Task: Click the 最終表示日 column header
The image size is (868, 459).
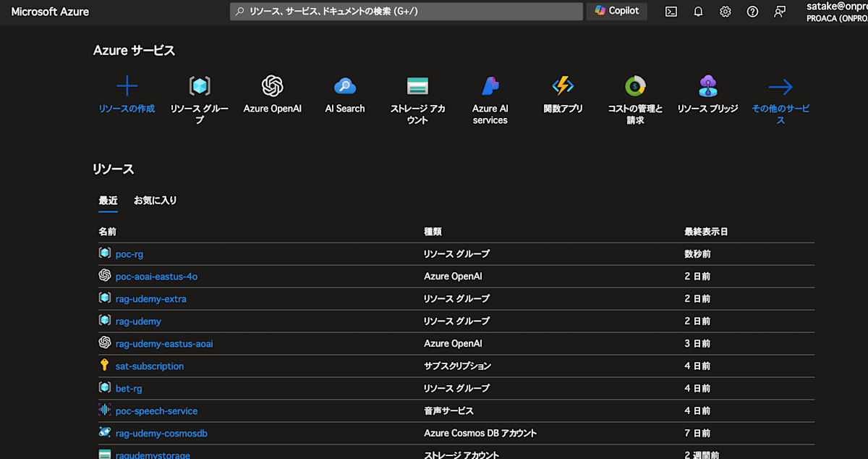Action: [x=706, y=232]
